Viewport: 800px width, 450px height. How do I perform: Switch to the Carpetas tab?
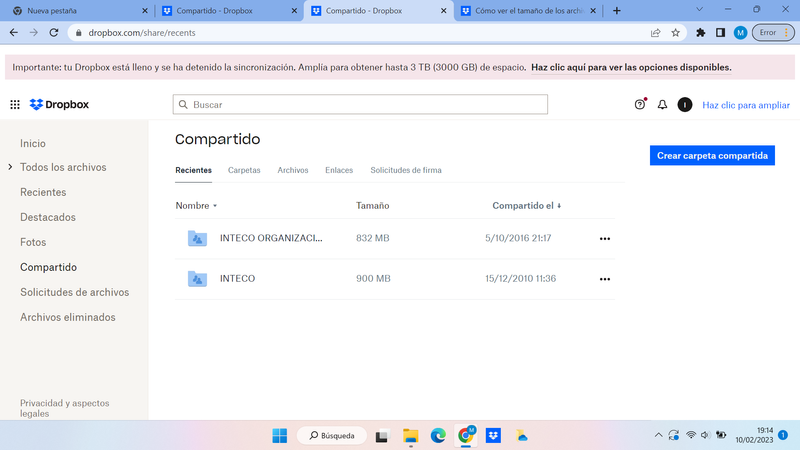click(244, 170)
